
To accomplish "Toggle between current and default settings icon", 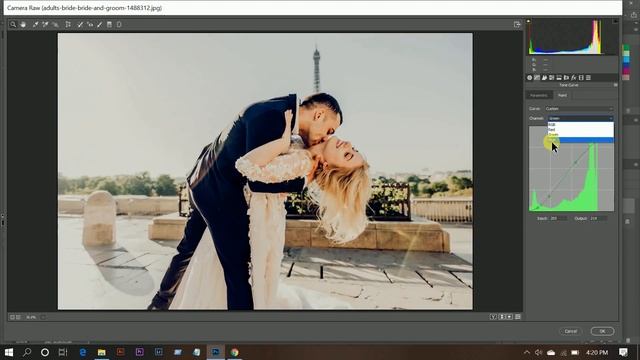I will click(x=518, y=317).
